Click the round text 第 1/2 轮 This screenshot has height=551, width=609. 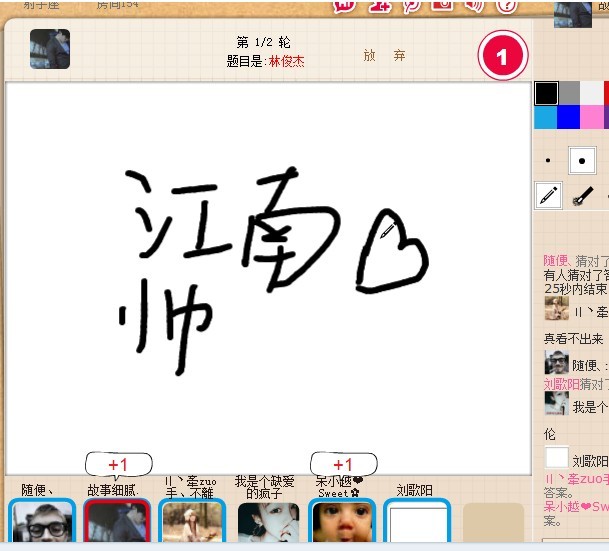click(x=263, y=42)
